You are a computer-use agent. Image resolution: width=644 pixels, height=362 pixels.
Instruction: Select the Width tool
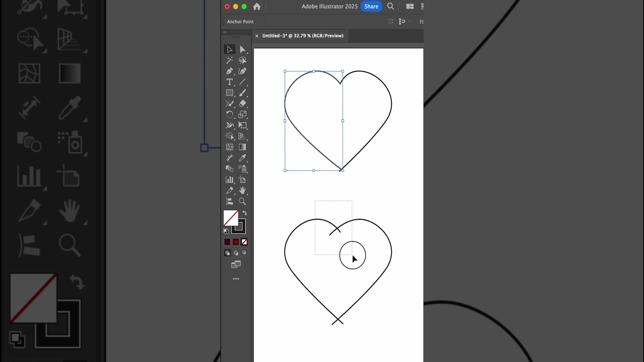tap(229, 125)
